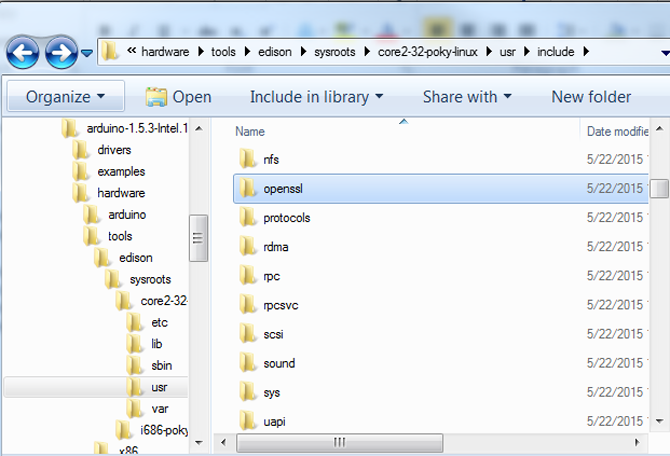The height and width of the screenshot is (456, 670).
Task: Click Open in the command bar
Action: (179, 97)
